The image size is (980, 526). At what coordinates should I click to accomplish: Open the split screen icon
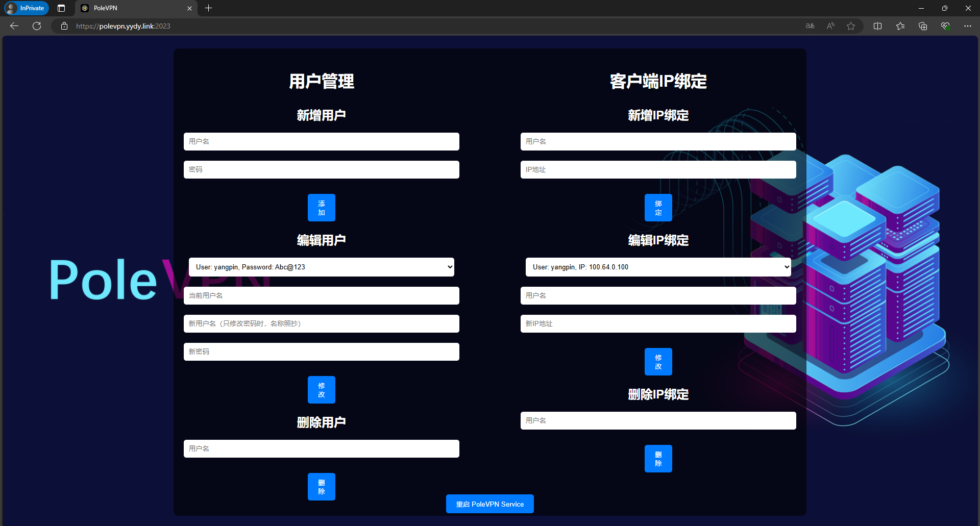tap(878, 26)
